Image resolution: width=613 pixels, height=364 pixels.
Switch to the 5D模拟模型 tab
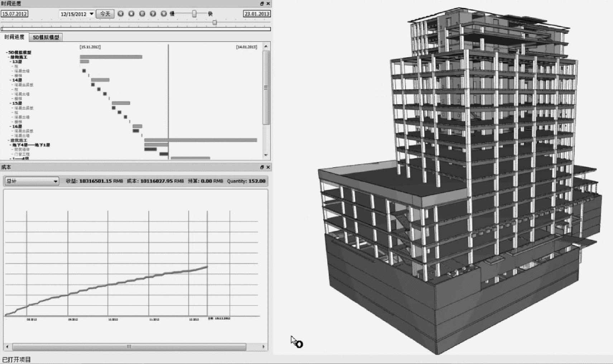(46, 37)
